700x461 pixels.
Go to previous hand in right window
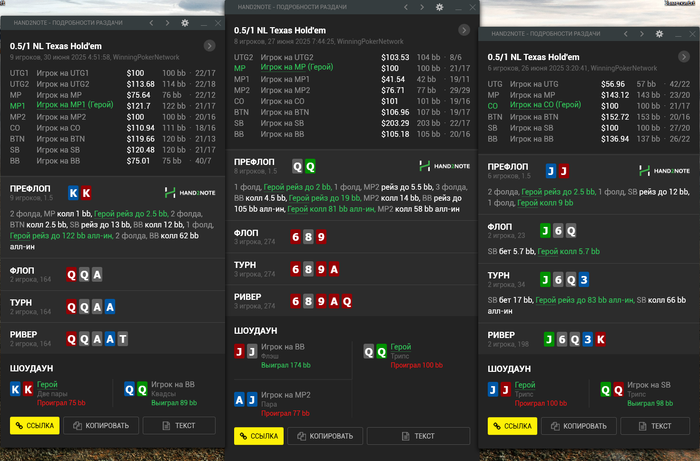tap(626, 34)
